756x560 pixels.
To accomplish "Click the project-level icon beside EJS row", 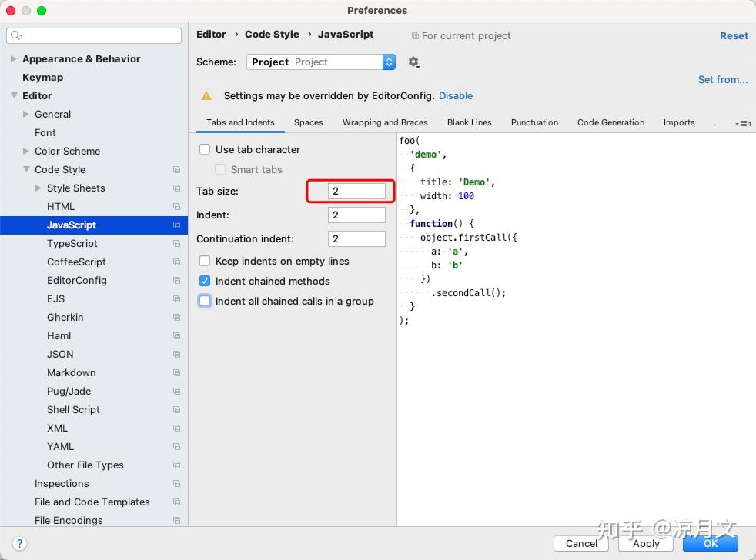I will point(176,298).
